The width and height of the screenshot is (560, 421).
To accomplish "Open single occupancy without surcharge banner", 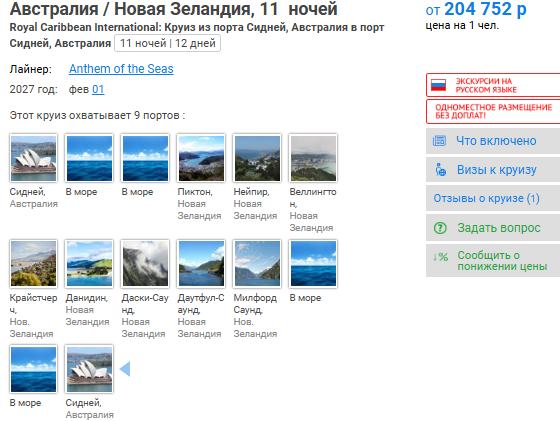I will pyautogui.click(x=493, y=111).
